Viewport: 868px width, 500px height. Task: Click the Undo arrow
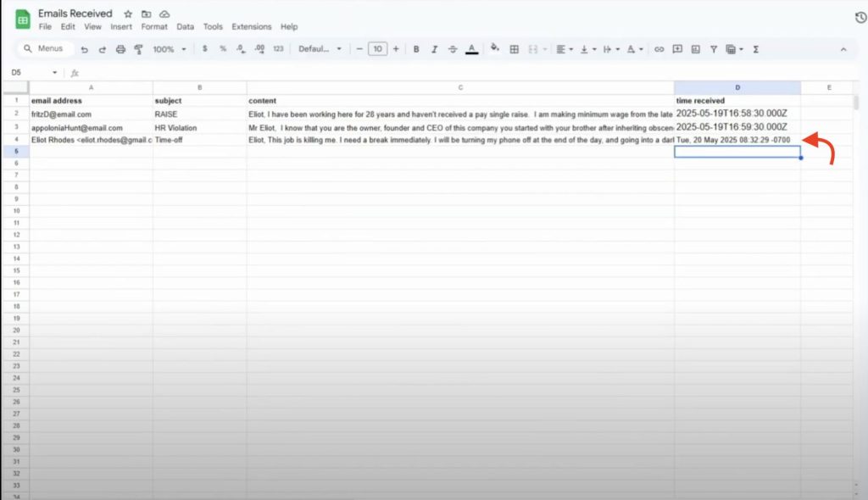pyautogui.click(x=84, y=49)
